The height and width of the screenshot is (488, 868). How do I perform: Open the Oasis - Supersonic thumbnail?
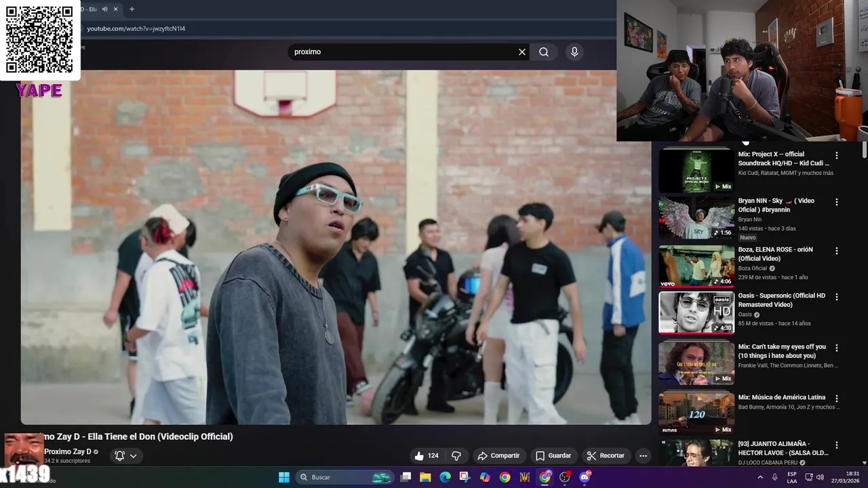(696, 312)
